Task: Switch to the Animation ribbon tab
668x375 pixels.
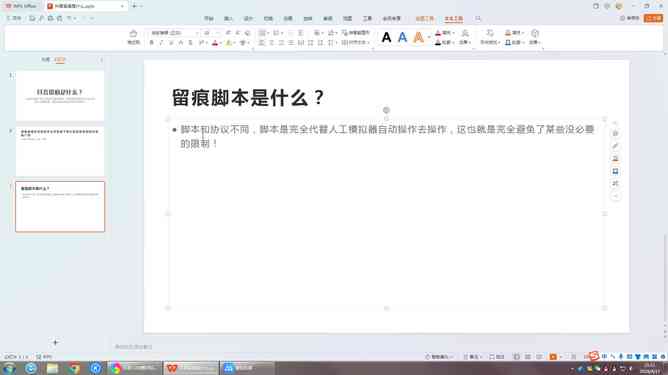Action: [288, 19]
